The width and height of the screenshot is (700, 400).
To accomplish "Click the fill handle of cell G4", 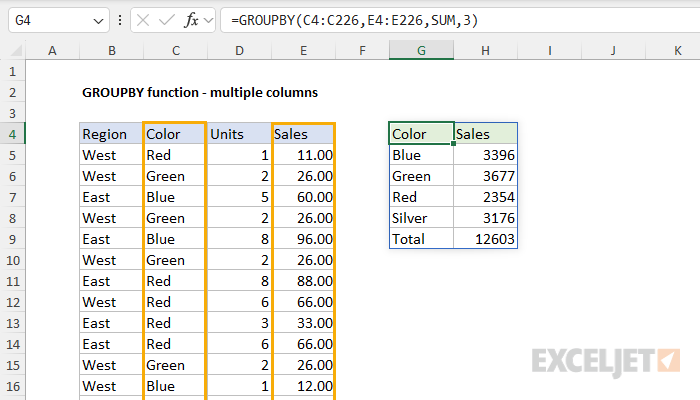I will pyautogui.click(x=454, y=143).
